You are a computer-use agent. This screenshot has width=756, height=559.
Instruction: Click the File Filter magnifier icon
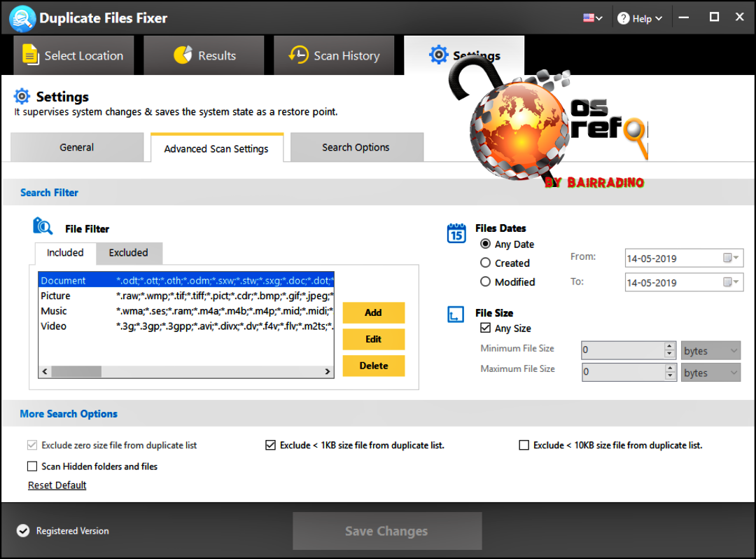pyautogui.click(x=43, y=226)
